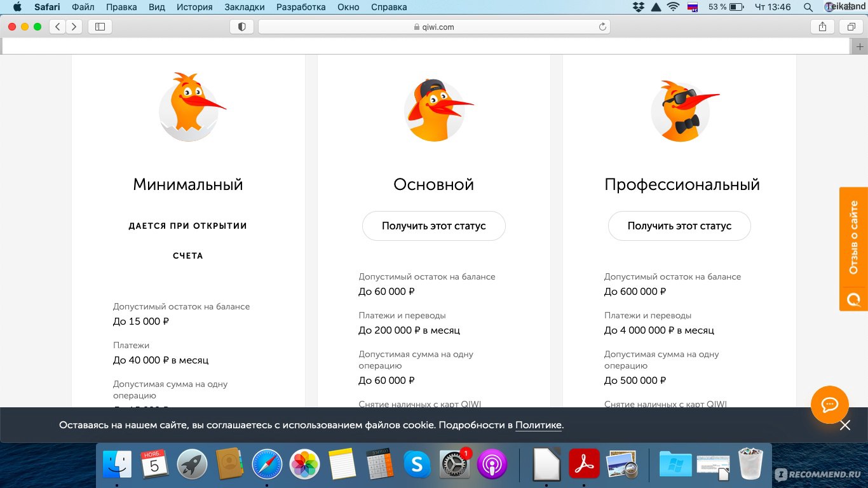Image resolution: width=868 pixels, height=488 pixels.
Task: Open the Справка menu
Action: 388,7
